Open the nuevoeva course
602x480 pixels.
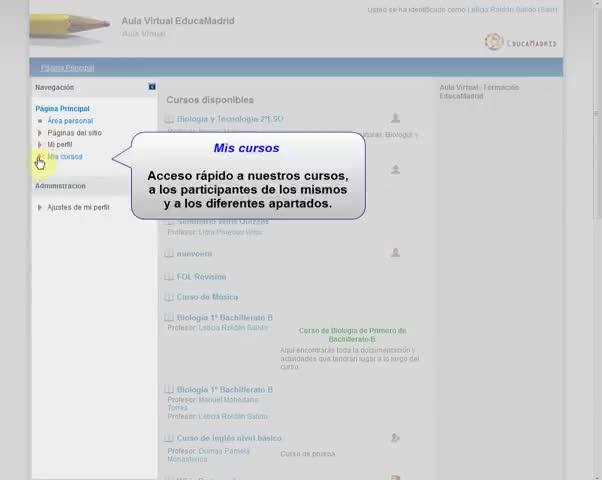coord(194,254)
